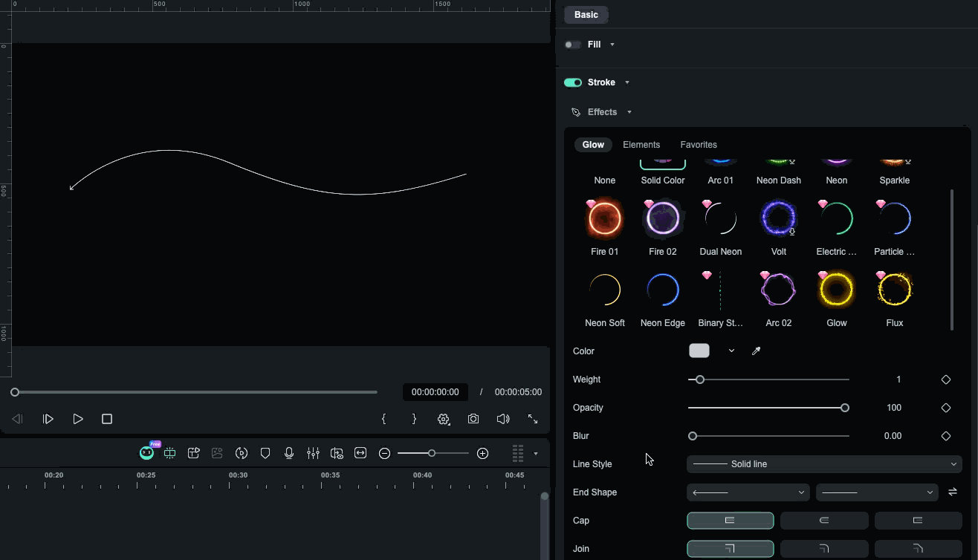
Task: Open the Line Style dropdown
Action: click(823, 463)
